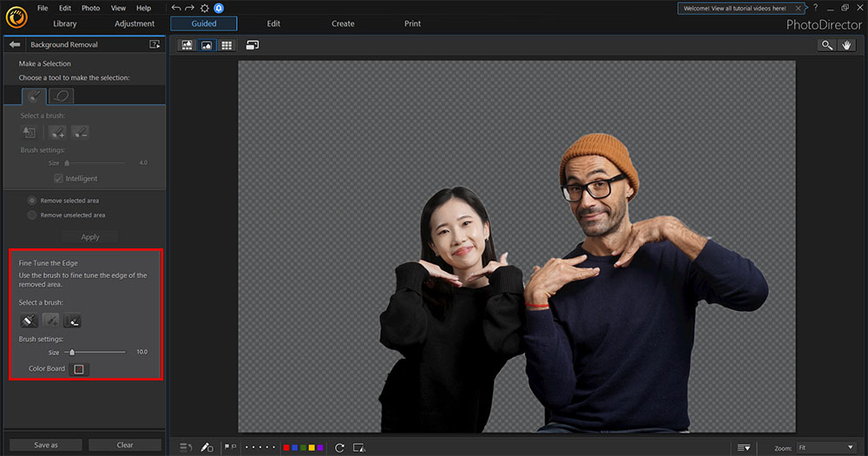Select the pan hand tool

click(846, 45)
